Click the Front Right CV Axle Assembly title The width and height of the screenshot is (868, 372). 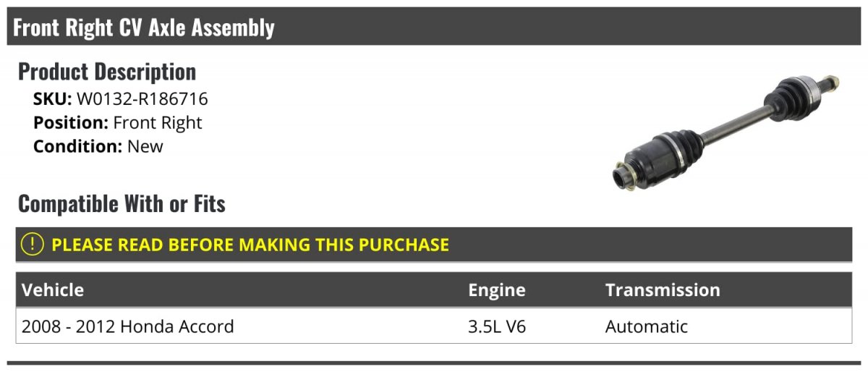pyautogui.click(x=144, y=28)
